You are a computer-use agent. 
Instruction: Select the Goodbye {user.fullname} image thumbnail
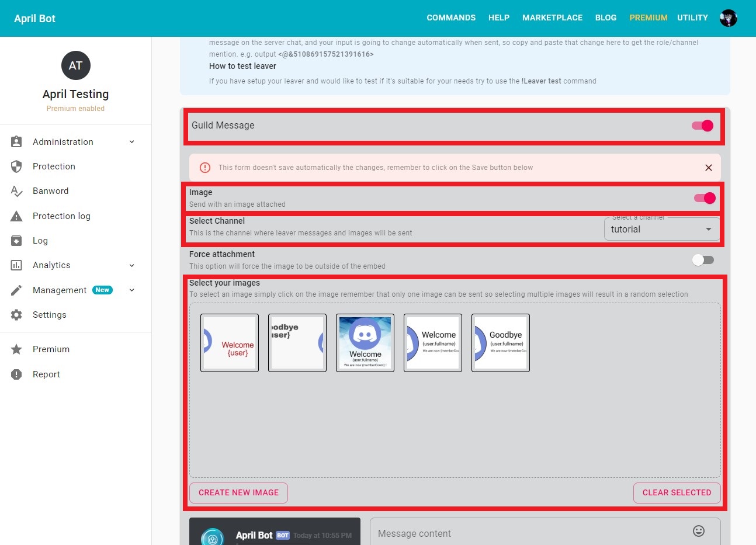click(501, 343)
